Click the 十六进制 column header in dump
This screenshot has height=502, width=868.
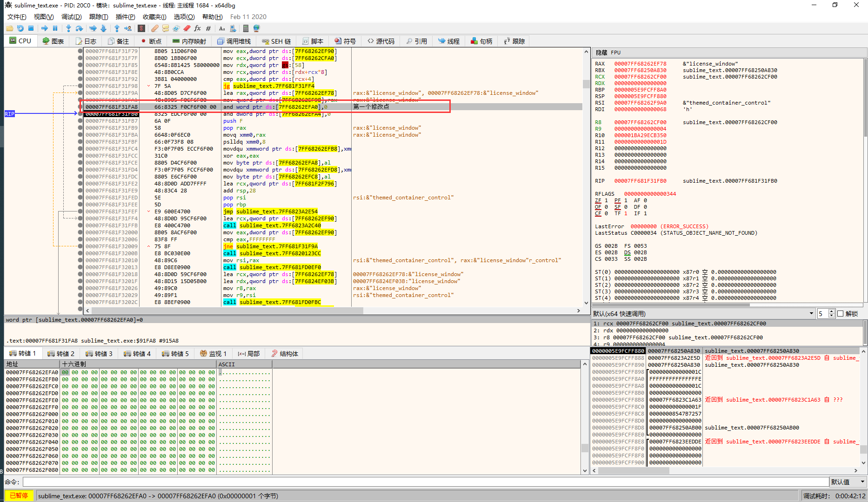[139, 364]
